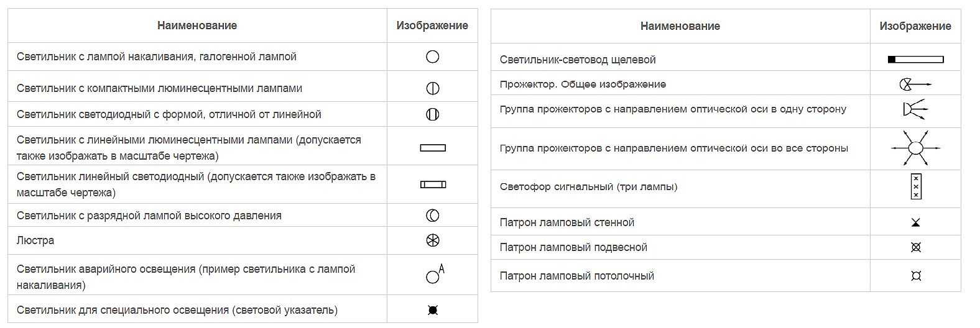980x328 pixels.
Task: Select the chandelier (Люстра) symbol
Action: coord(433,240)
